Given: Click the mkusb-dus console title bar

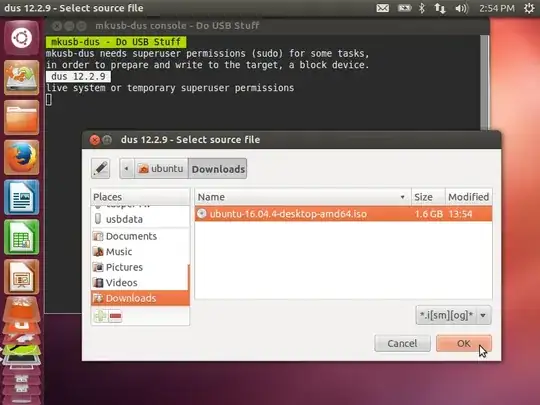Looking at the screenshot, I should pos(267,26).
